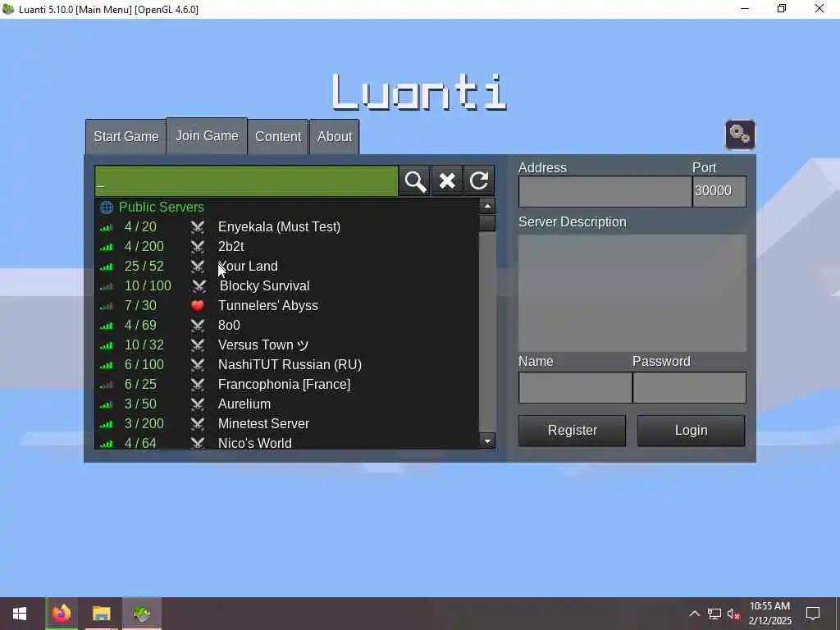Select the Tunnelers' Abyss server

287,306
